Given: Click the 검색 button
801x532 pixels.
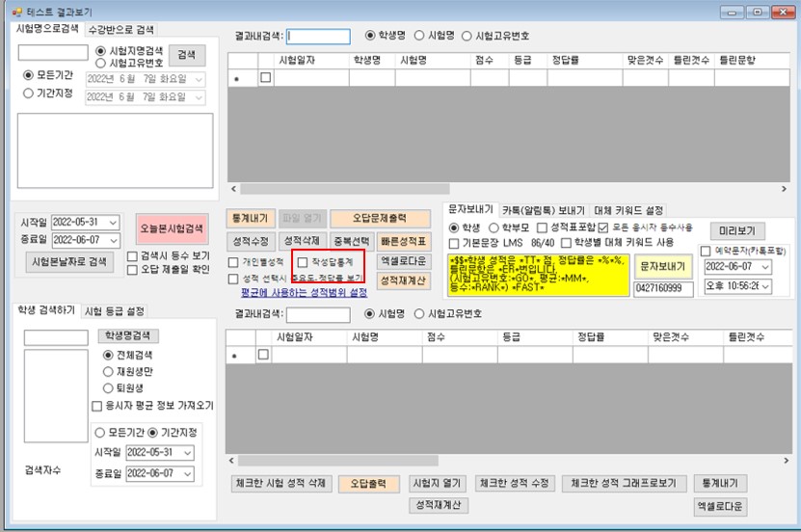Looking at the screenshot, I should coord(187,55).
